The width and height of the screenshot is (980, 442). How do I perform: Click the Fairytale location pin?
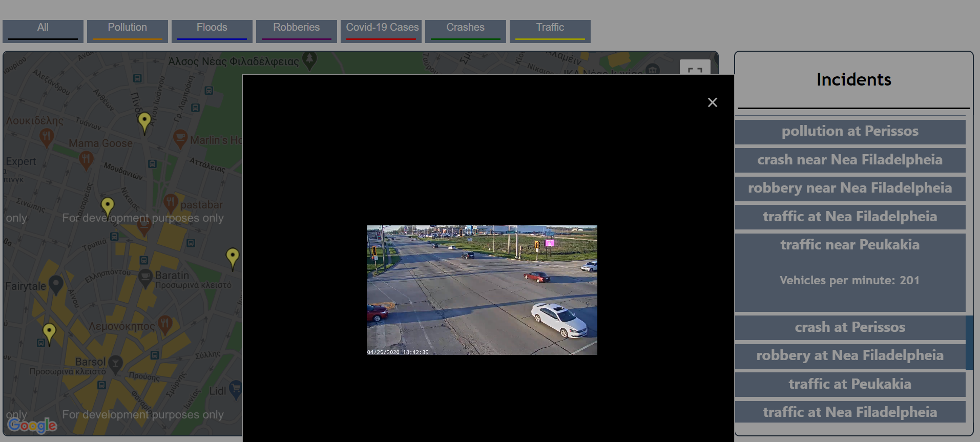coord(56,285)
